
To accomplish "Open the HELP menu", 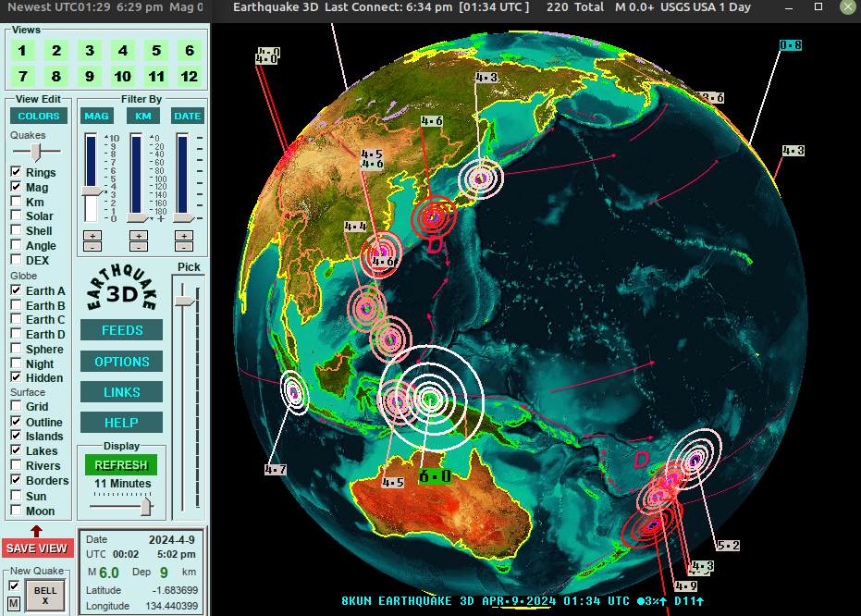I will pos(121,423).
